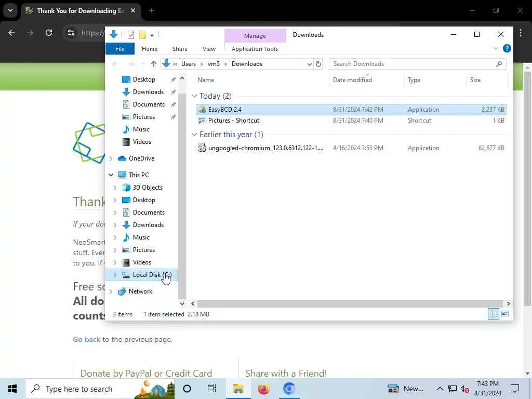
Task: Go up one folder level arrow
Action: point(153,64)
